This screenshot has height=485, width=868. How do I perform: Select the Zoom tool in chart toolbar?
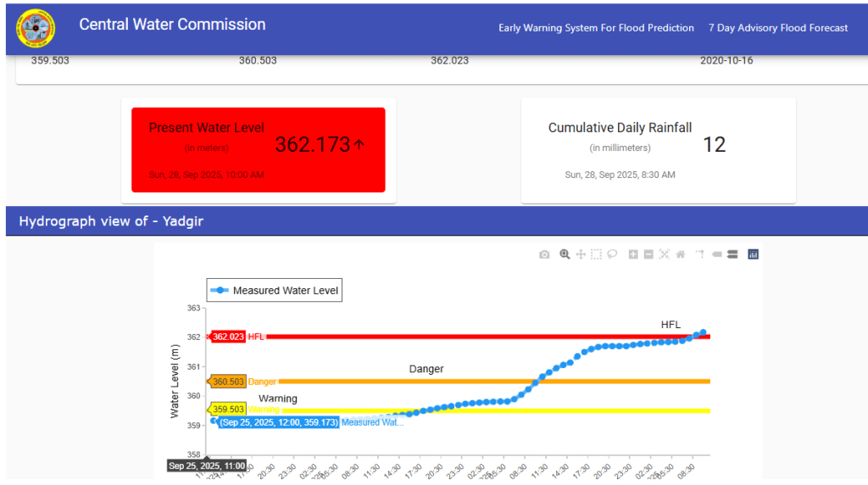tap(565, 254)
